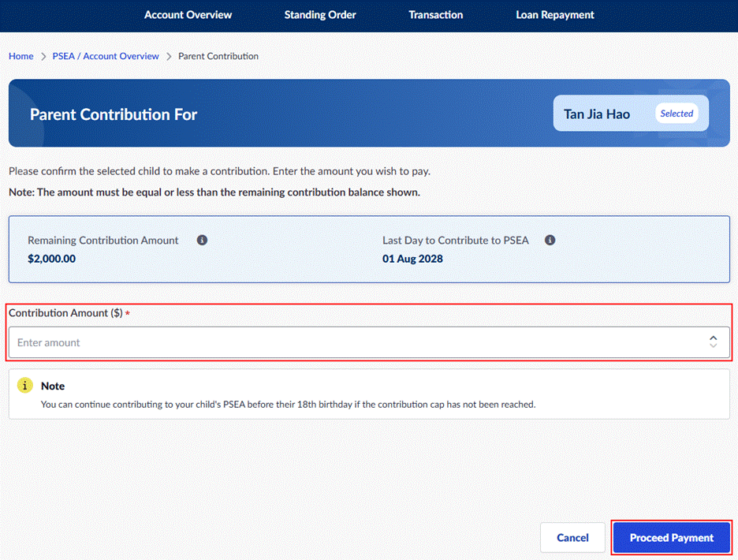Click the Parent Contribution For heading
The height and width of the screenshot is (560, 738).
pyautogui.click(x=114, y=114)
